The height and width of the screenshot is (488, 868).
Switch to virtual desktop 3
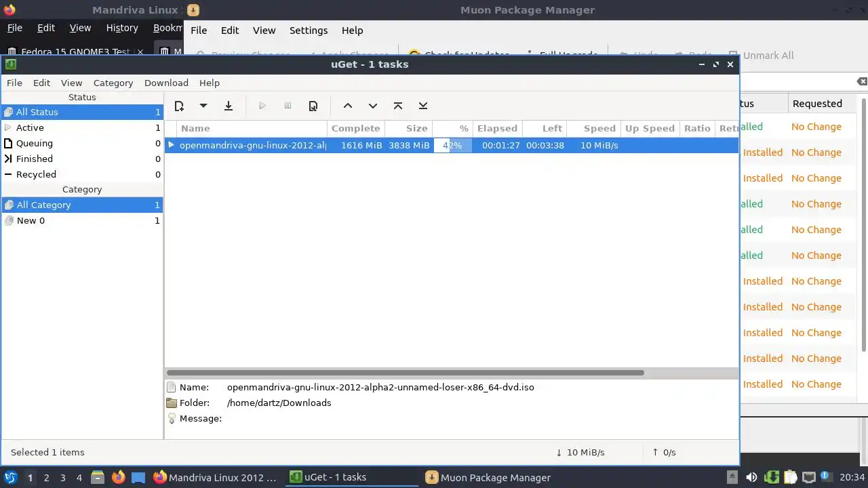click(62, 478)
